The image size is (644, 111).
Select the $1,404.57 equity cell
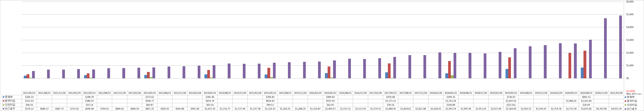pyautogui.click(x=330, y=109)
